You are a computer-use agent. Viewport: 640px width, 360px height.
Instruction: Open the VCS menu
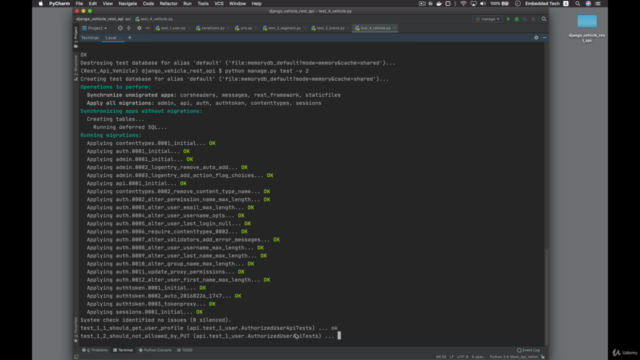[x=219, y=4]
